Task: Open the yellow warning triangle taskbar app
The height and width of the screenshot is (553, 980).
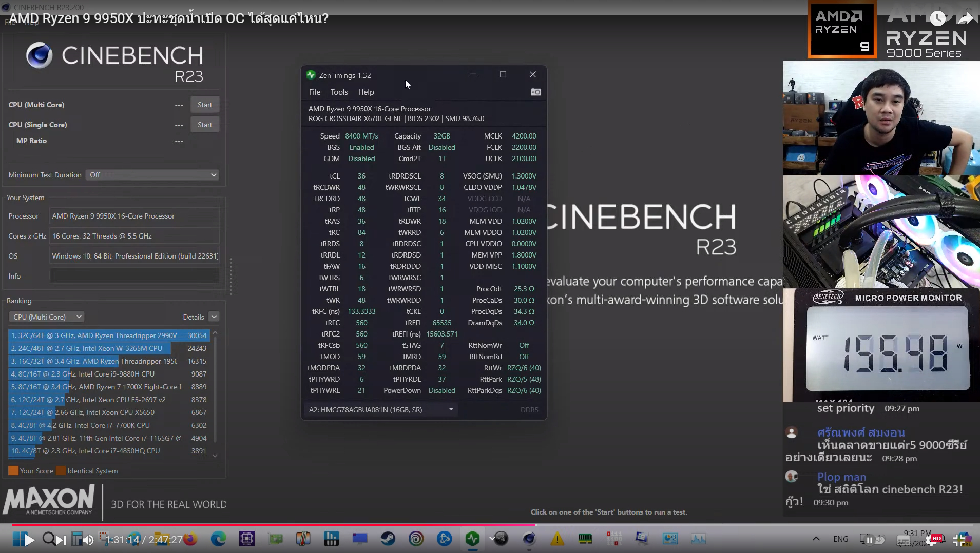Action: [x=557, y=539]
